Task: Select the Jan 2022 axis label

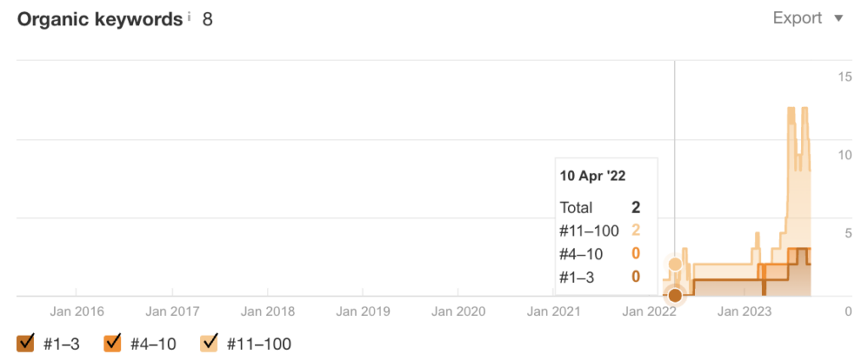Action: pyautogui.click(x=649, y=312)
